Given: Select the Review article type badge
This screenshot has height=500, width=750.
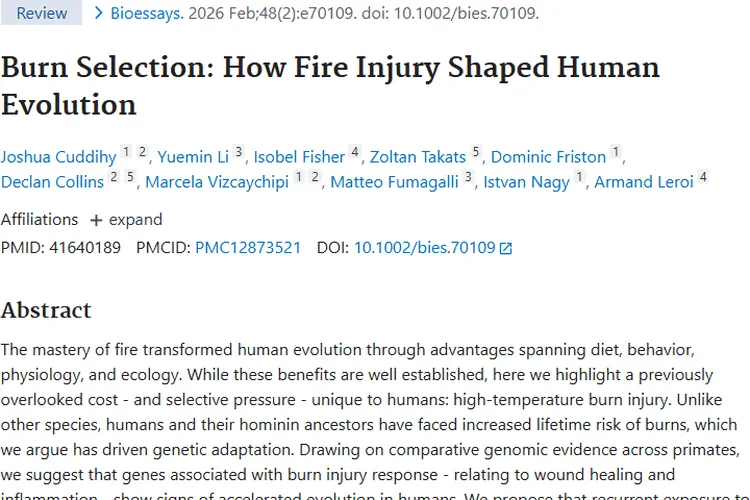Looking at the screenshot, I should tap(41, 13).
